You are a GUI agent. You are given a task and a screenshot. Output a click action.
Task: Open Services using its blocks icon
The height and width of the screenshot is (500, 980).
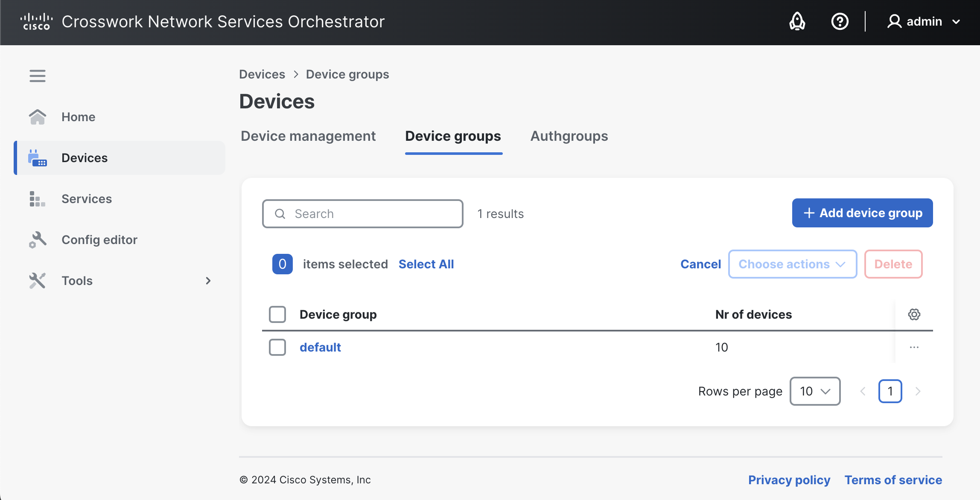[38, 199]
